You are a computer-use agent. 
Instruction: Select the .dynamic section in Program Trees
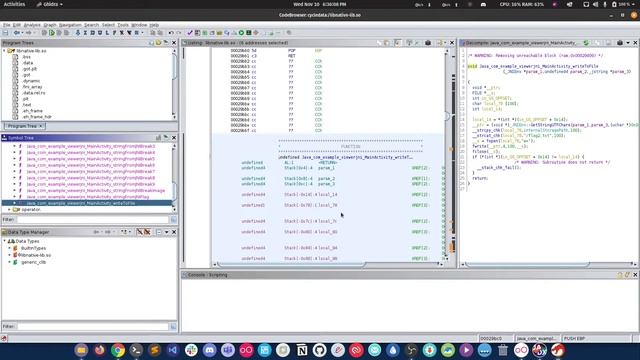[31, 81]
